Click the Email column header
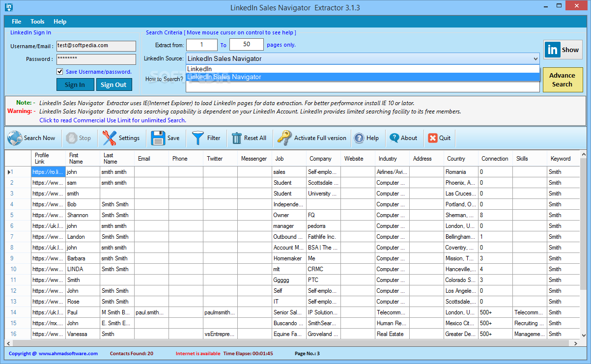This screenshot has height=364, width=591. pos(151,158)
